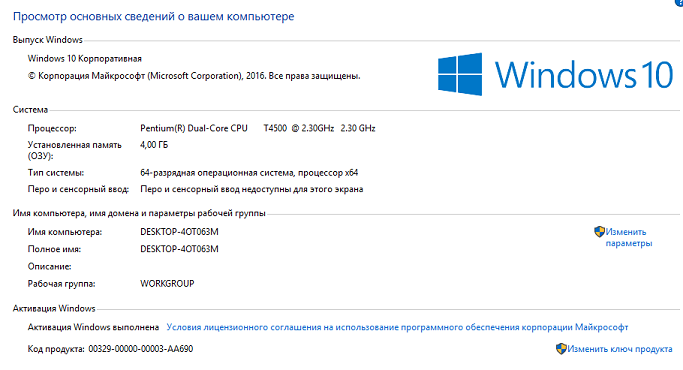The width and height of the screenshot is (683, 370).
Task: Click the shield icon beside Изменить параметры
Action: (x=599, y=231)
